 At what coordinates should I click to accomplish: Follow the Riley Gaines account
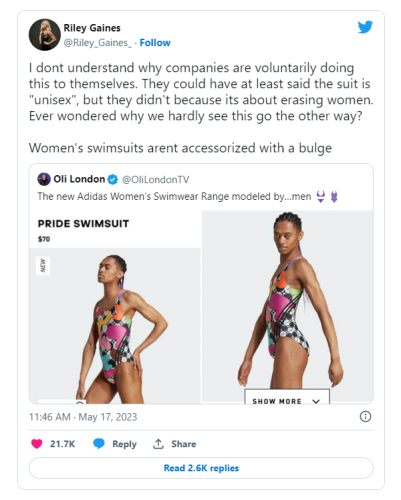(x=155, y=43)
